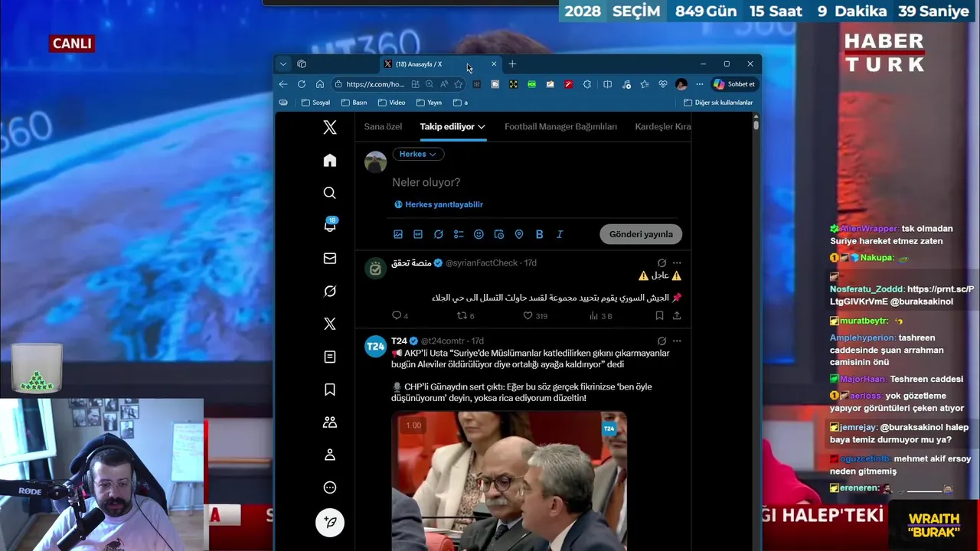The image size is (980, 551).
Task: Select the Anasayfa / X browser tab
Action: (440, 64)
